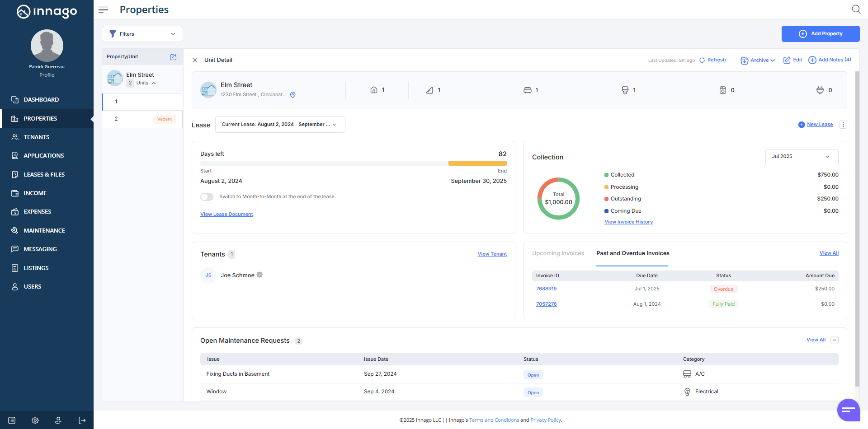Viewport: 868px width, 429px height.
Task: Click the export icon beside Property/Unit
Action: [x=173, y=57]
